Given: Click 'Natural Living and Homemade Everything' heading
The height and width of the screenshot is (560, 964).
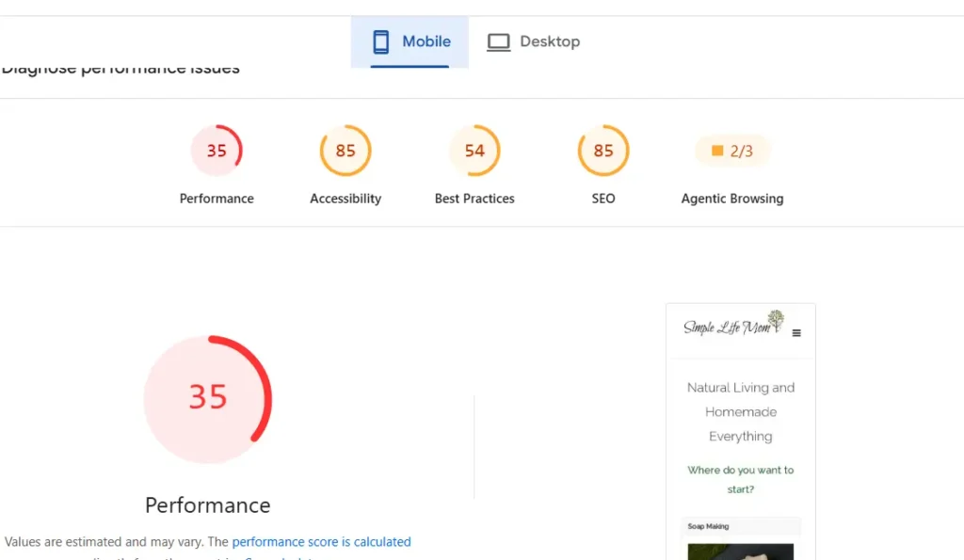Looking at the screenshot, I should click(x=741, y=412).
